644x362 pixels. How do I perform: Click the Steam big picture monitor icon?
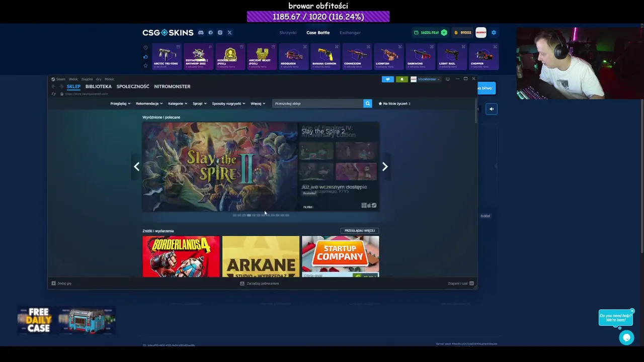click(447, 79)
